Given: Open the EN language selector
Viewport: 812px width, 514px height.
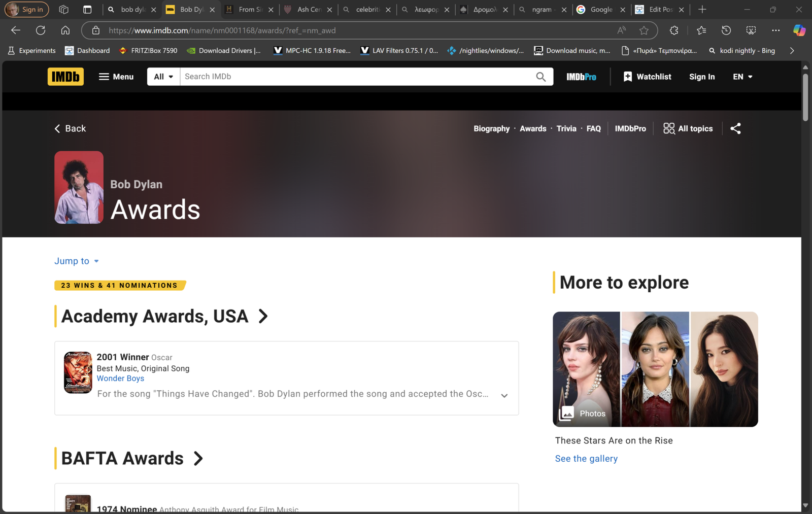Looking at the screenshot, I should [x=742, y=77].
